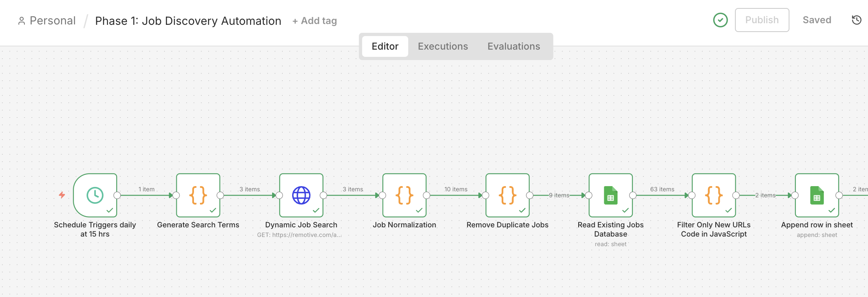Click the 'Schedule Triggers daily at 15 hrs' label
Image resolution: width=868 pixels, height=297 pixels.
[95, 229]
